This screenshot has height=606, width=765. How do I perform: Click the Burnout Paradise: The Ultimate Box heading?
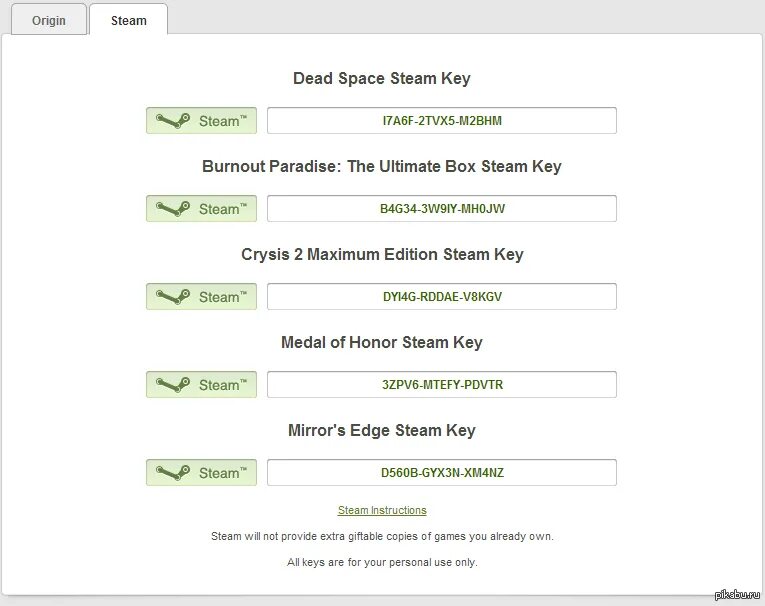pos(382,166)
